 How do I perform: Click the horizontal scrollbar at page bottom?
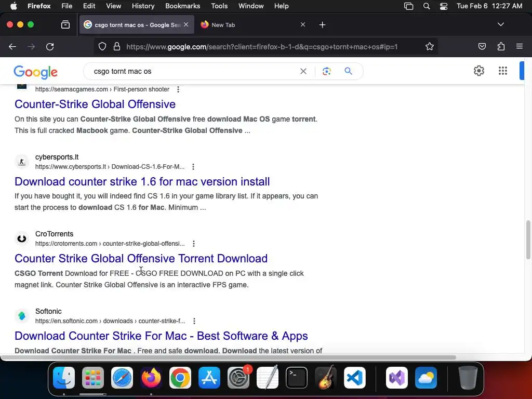[228, 357]
